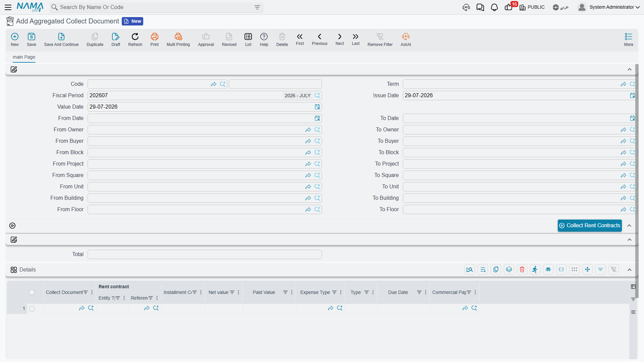
Task: Open approvals thumbs-up with 16 badge
Action: 509,7
